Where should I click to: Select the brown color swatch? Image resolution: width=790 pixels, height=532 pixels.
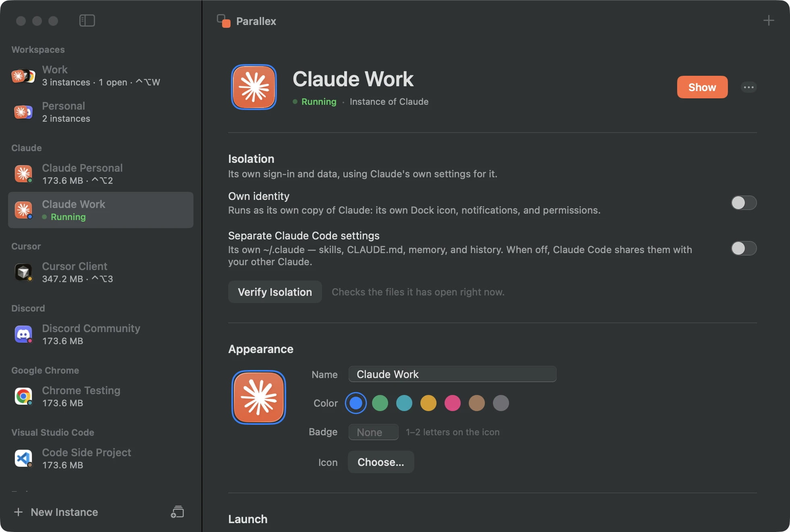click(x=477, y=403)
